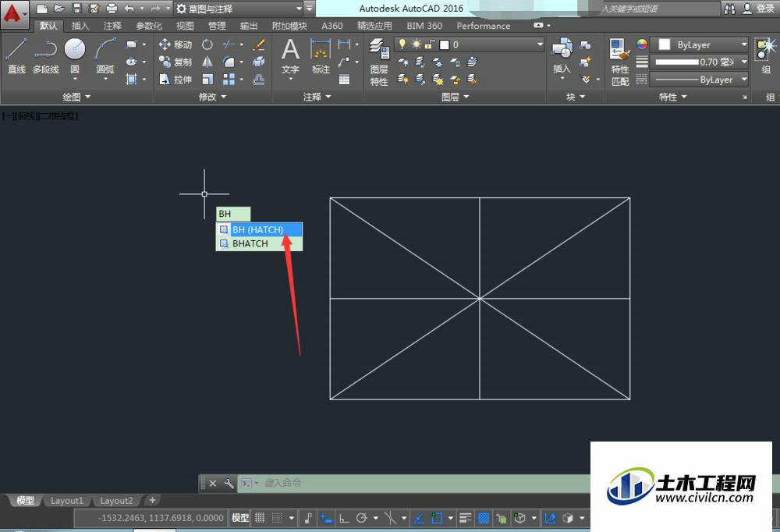780x532 pixels.
Task: Click the object color wheel icon
Action: tap(642, 44)
